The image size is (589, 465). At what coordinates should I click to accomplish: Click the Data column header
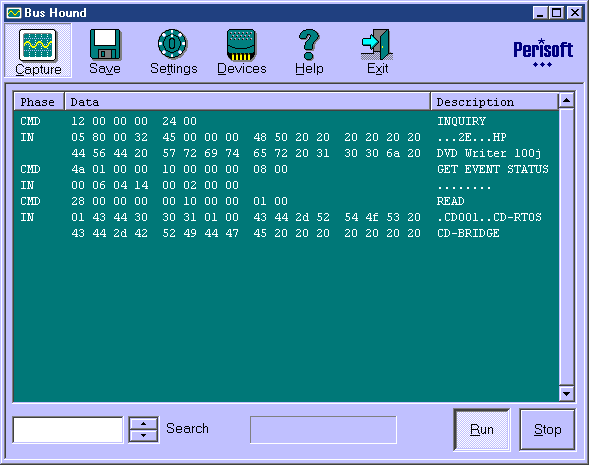pyautogui.click(x=248, y=102)
